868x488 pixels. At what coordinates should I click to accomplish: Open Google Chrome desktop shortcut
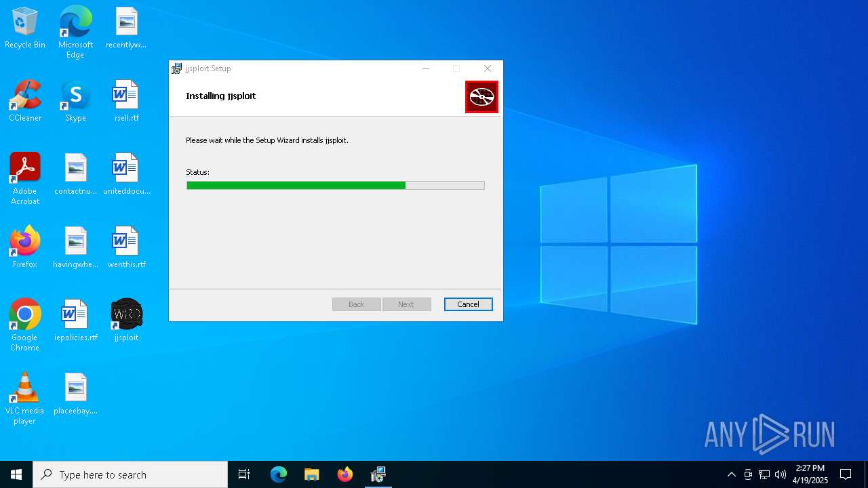[x=25, y=325]
